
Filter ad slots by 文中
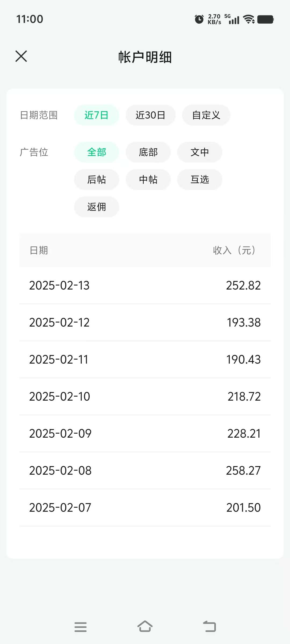coord(200,152)
